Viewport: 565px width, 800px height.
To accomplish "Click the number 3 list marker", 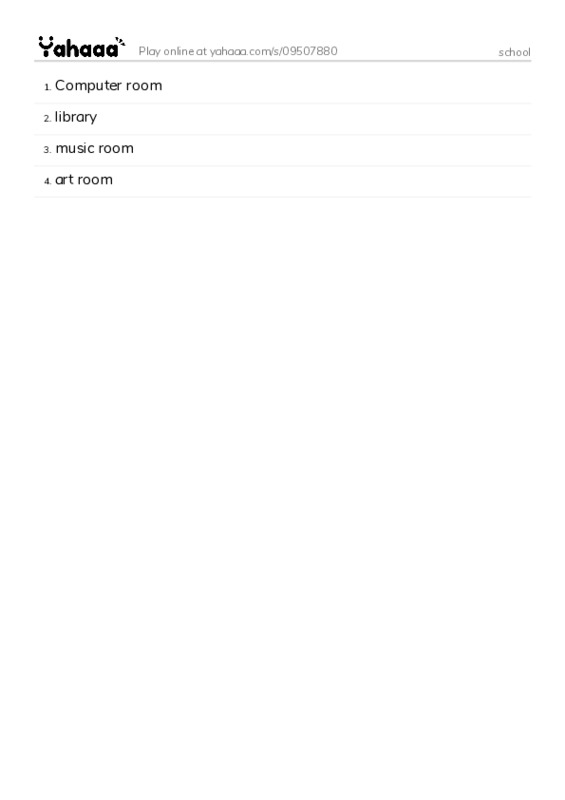I will point(47,150).
